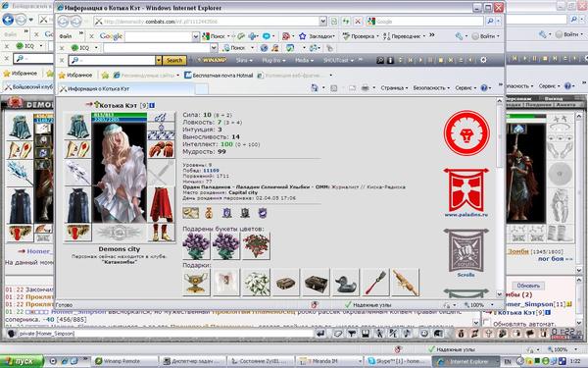Click the home icon in command bar
The width and height of the screenshot is (588, 368).
[315, 88]
